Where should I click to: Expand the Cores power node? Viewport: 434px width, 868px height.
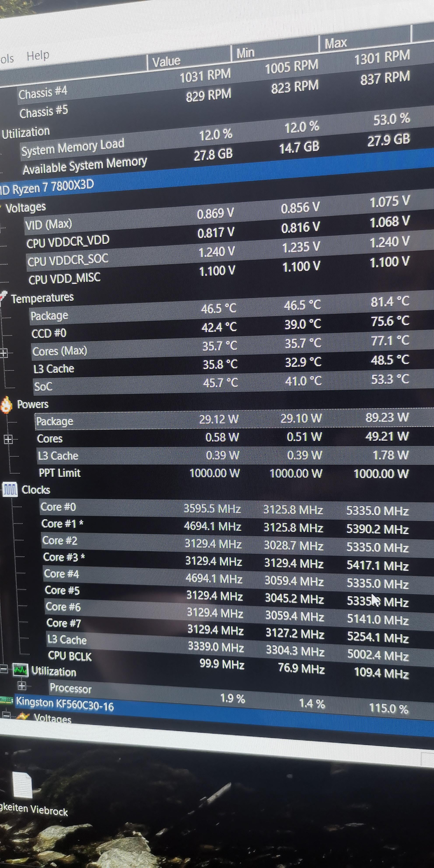pyautogui.click(x=9, y=439)
